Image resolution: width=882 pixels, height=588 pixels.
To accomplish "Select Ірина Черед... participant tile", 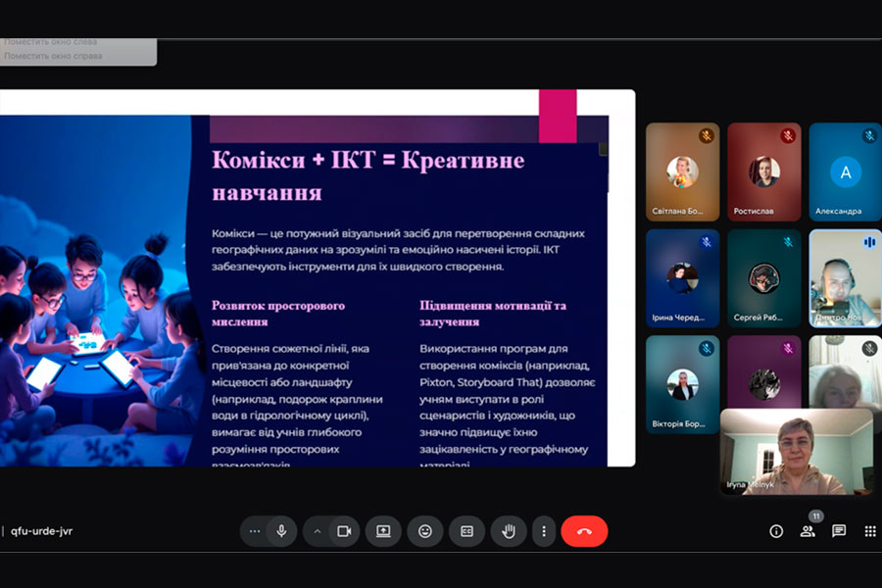I will pos(682,278).
